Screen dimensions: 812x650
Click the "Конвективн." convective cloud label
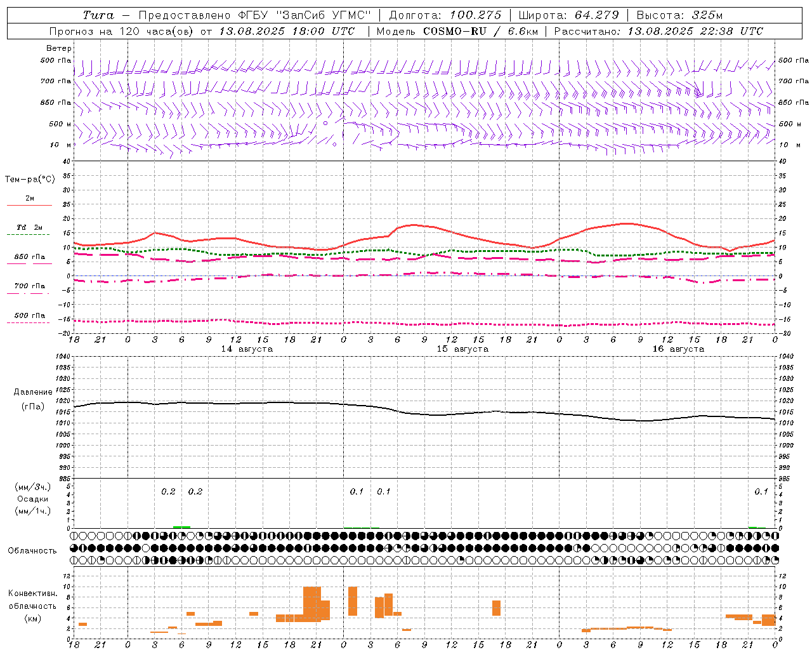click(x=33, y=594)
